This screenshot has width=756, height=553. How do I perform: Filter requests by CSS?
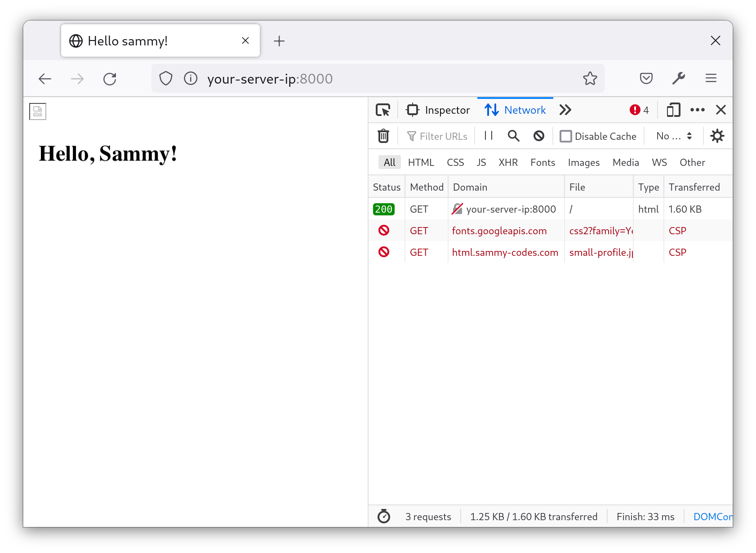coord(455,162)
